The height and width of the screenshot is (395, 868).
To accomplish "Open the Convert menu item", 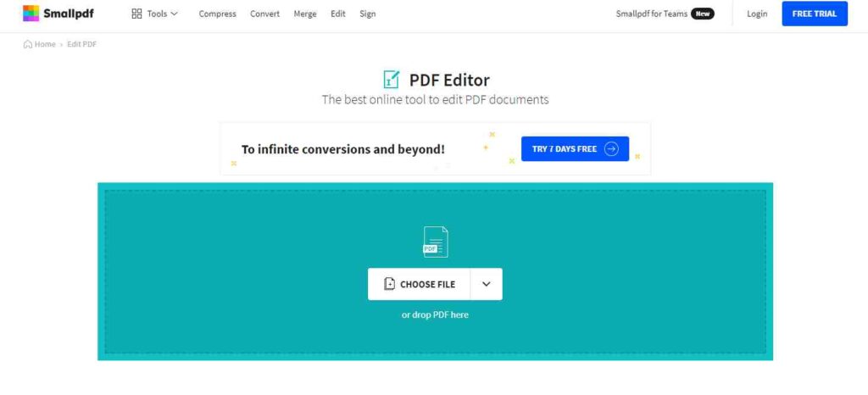I will click(265, 14).
